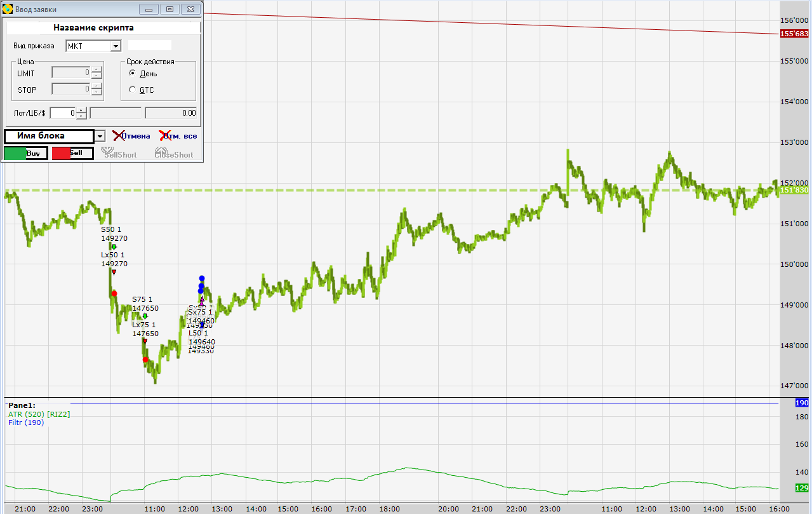
Task: Click the red dot below Lx50 label
Action: click(x=114, y=294)
